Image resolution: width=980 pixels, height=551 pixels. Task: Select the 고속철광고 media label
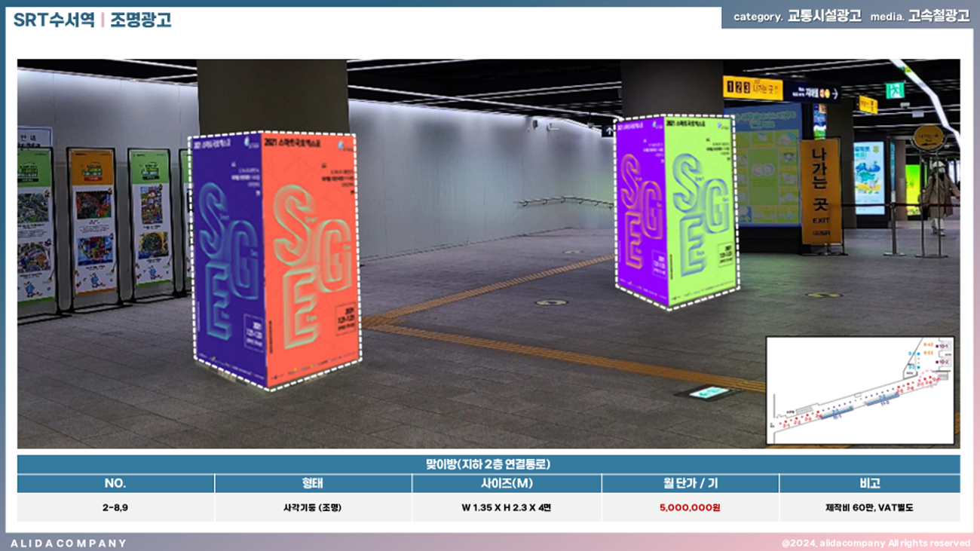coord(939,17)
